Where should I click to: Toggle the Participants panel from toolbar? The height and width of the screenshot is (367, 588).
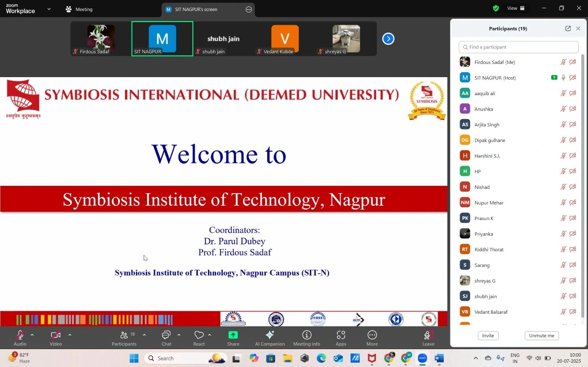(124, 338)
